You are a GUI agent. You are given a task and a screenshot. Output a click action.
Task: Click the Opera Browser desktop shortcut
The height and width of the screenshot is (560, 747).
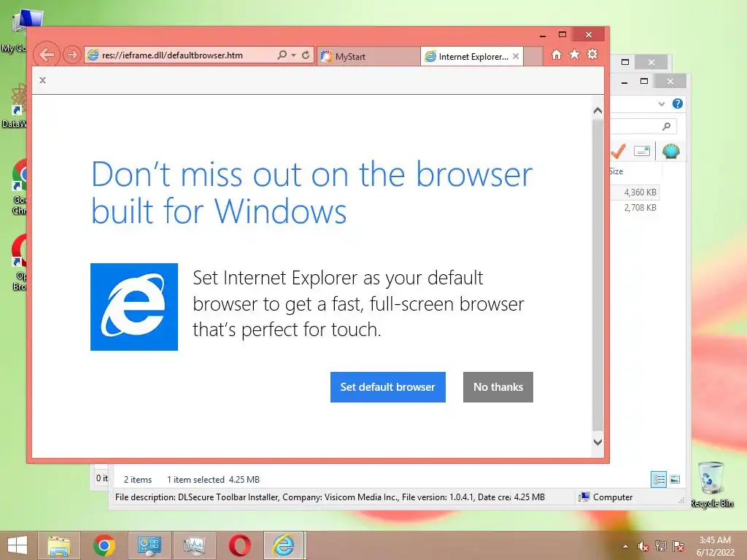click(19, 262)
